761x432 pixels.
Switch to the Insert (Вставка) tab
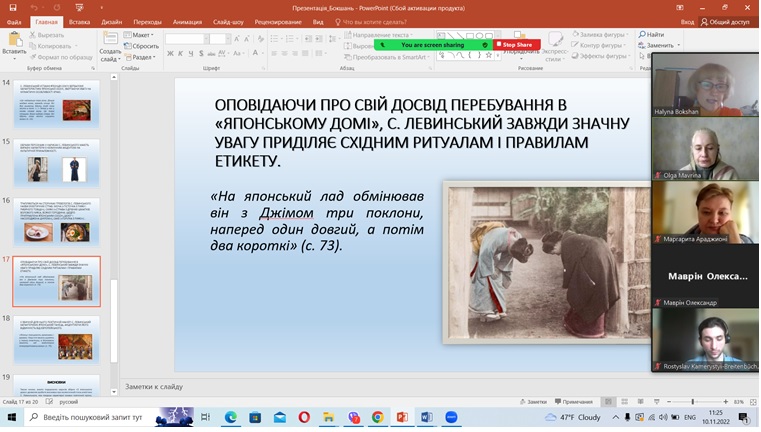click(79, 22)
